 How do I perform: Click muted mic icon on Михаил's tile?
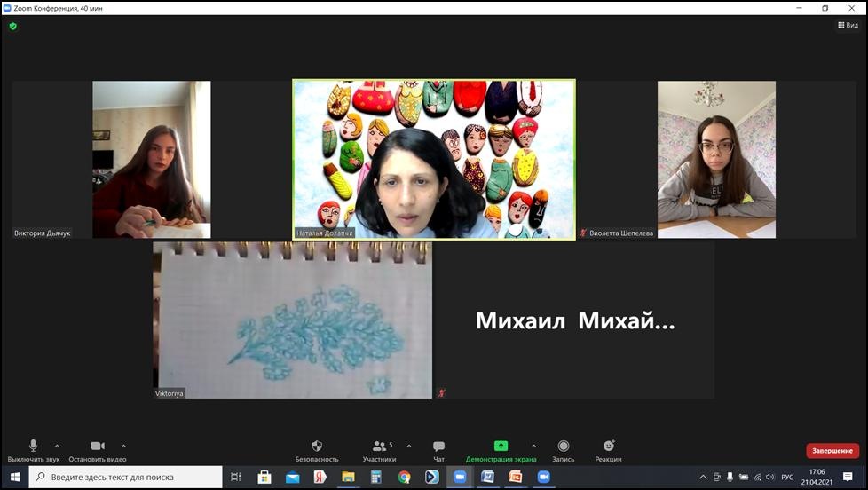point(441,393)
